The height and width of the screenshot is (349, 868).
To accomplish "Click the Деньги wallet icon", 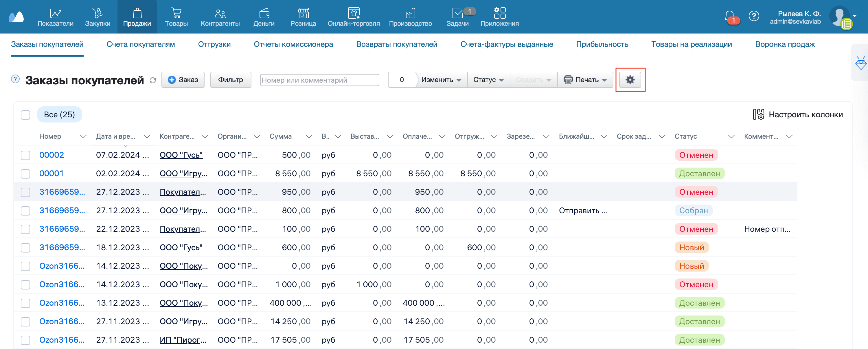I will 264,14.
